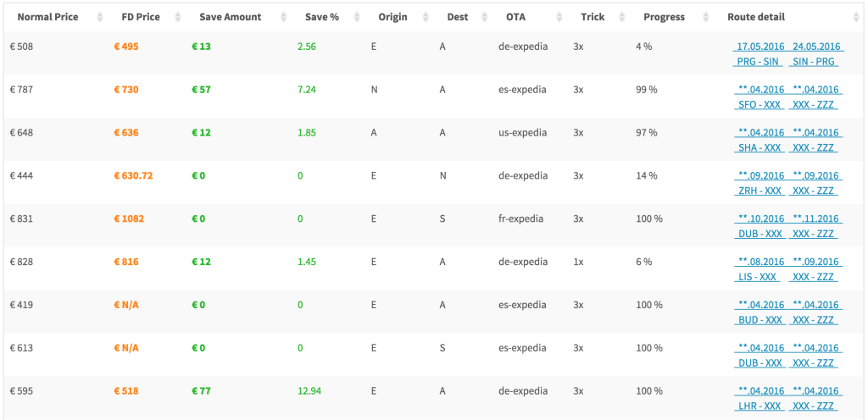The image size is (868, 420).
Task: Sort by Progress column arrows
Action: click(706, 18)
